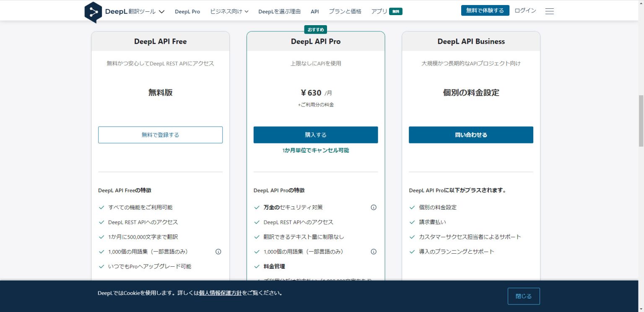This screenshot has width=644, height=312.
Task: Click the DeepL logo icon
Action: coord(93,12)
